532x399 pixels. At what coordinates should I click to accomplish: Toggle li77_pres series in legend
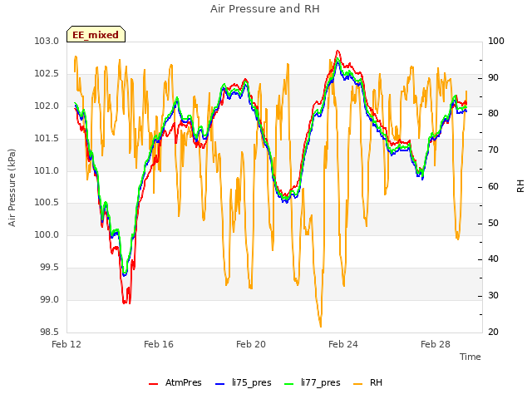[x=313, y=382]
